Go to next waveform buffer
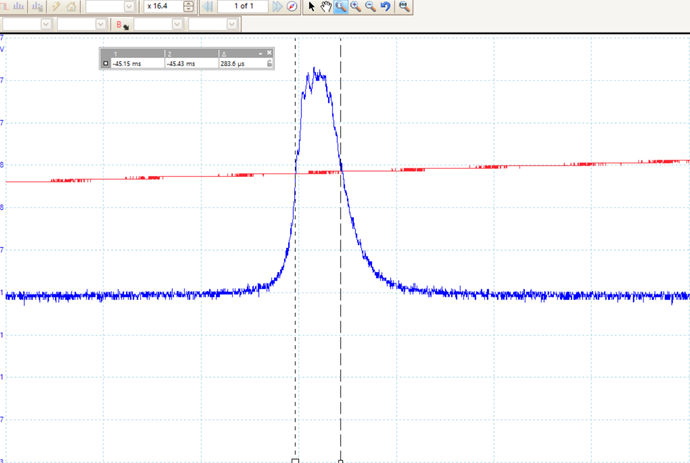The width and height of the screenshot is (690, 463). click(x=277, y=6)
